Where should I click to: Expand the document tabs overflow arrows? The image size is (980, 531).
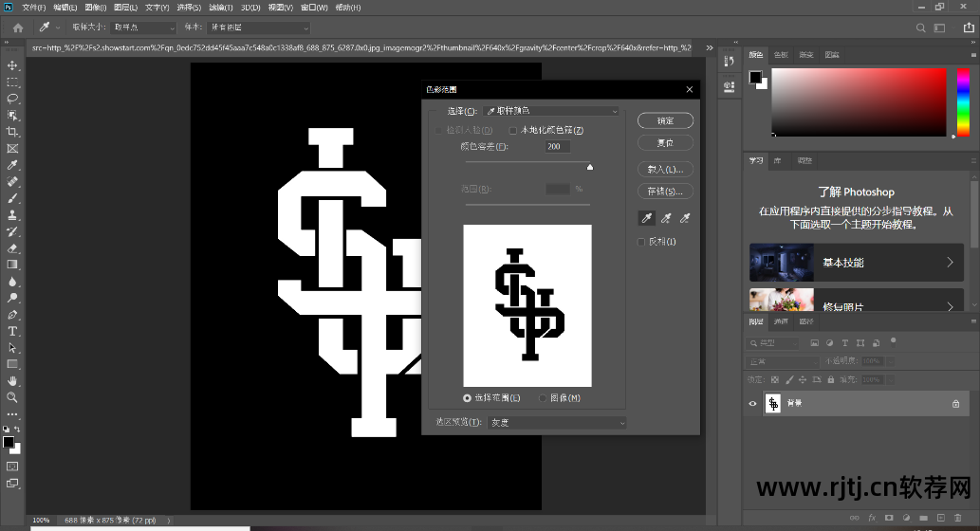(x=710, y=47)
